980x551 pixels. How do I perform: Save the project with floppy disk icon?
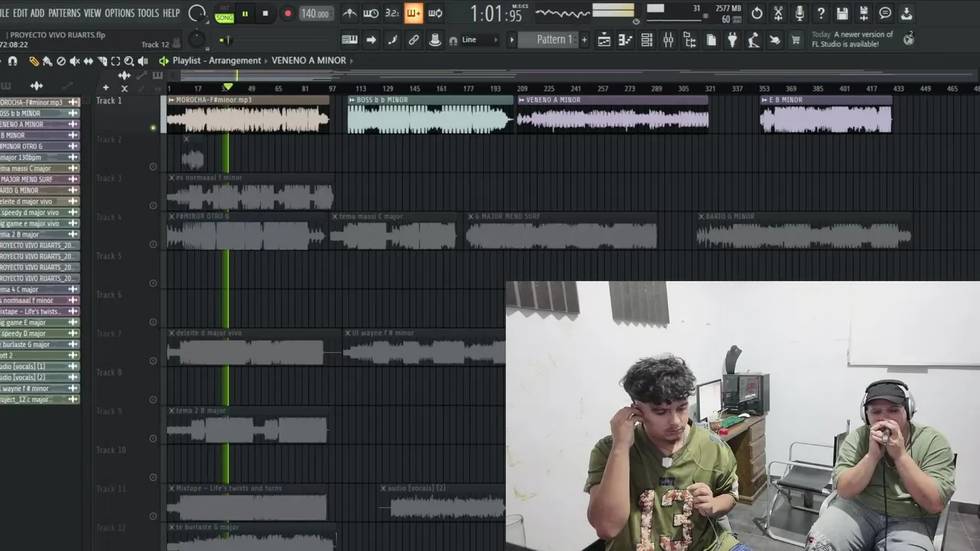pyautogui.click(x=843, y=13)
